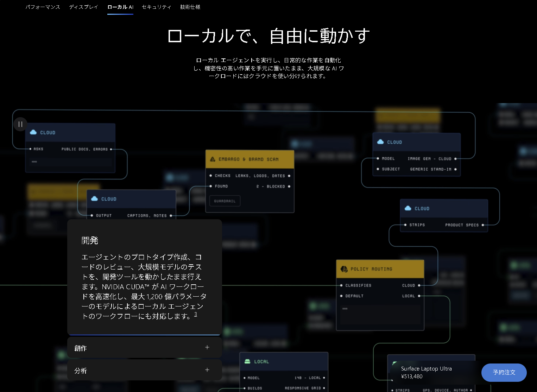This screenshot has height=392, width=537.
Task: Select the ローカル AI tab
Action: [x=120, y=7]
